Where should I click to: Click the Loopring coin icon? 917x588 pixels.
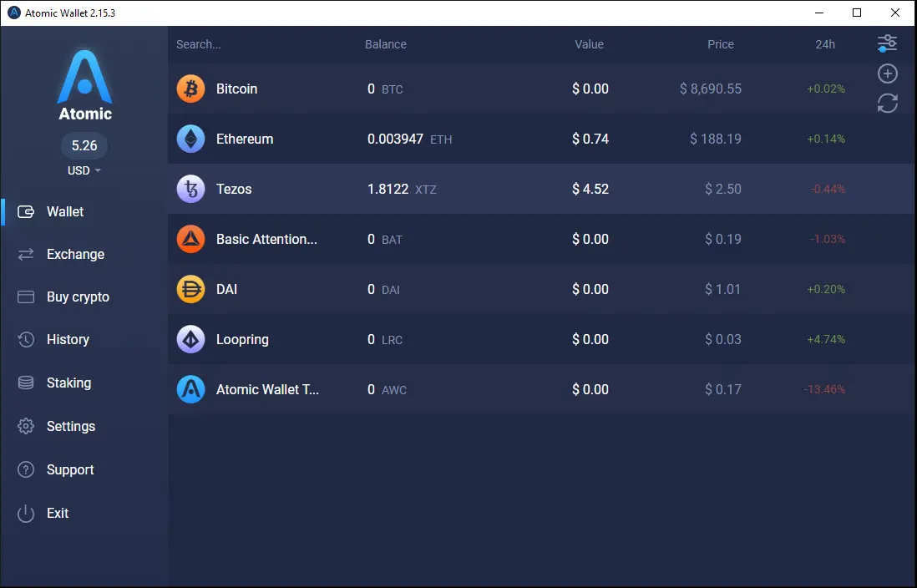pos(190,339)
